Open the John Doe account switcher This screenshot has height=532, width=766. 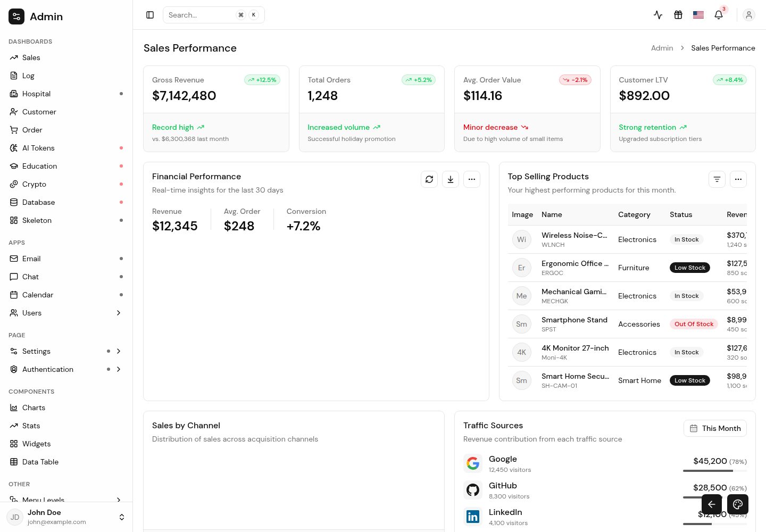coord(66,517)
